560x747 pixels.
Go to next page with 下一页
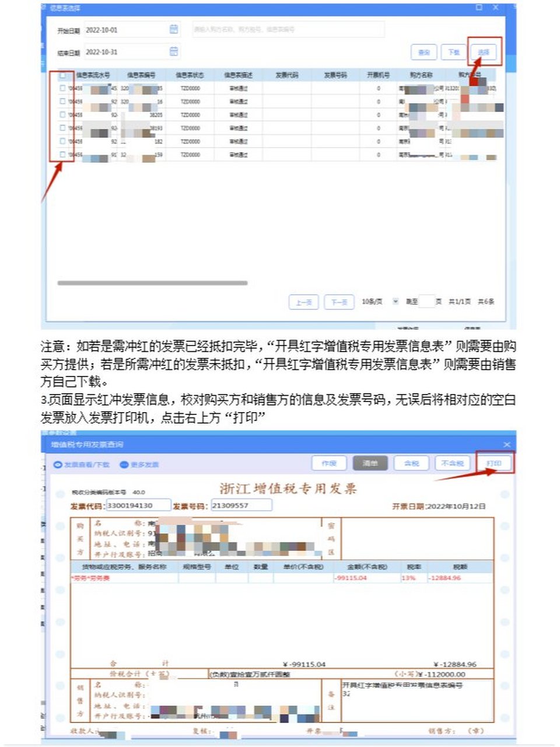[x=339, y=302]
